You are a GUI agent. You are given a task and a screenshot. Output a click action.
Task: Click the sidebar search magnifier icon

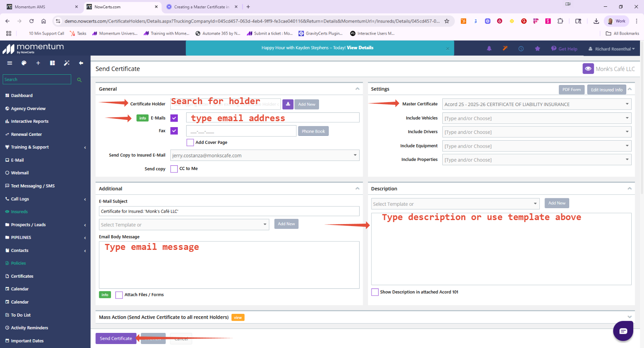(x=79, y=80)
